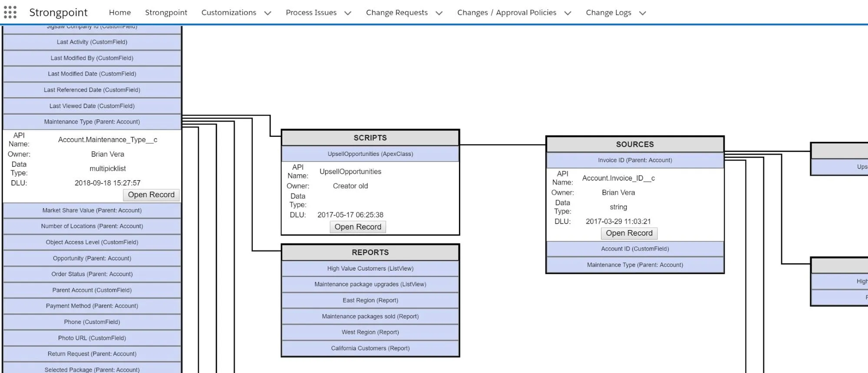
Task: Select the Customizations tab
Action: 229,13
